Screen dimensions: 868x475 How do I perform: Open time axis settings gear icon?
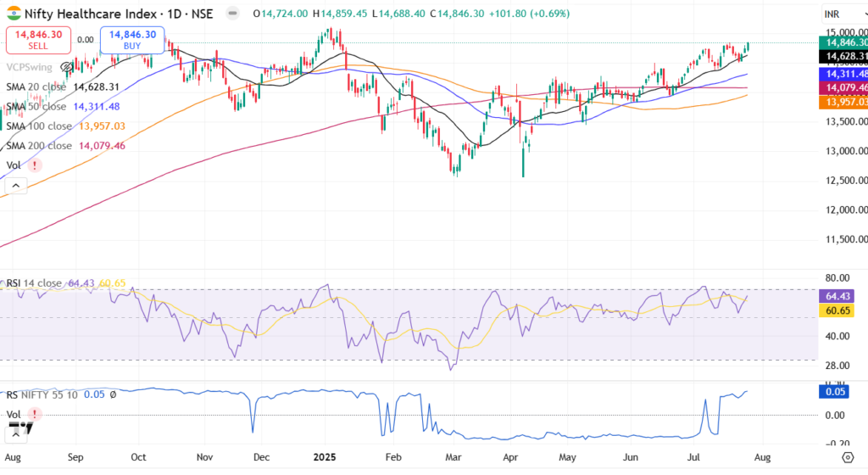tap(848, 457)
